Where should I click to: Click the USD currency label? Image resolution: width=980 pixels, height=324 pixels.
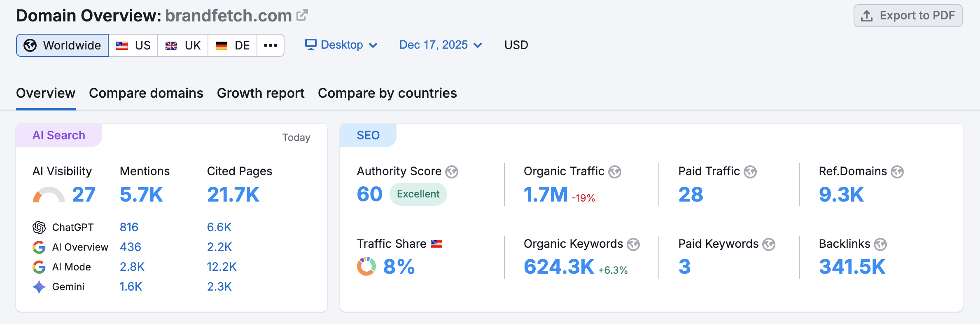tap(516, 45)
